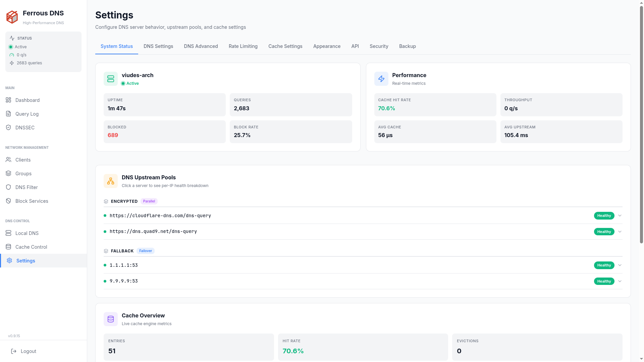Click the DNS Filter shield icon
Viewport: 644px width, 362px height.
pos(8,187)
